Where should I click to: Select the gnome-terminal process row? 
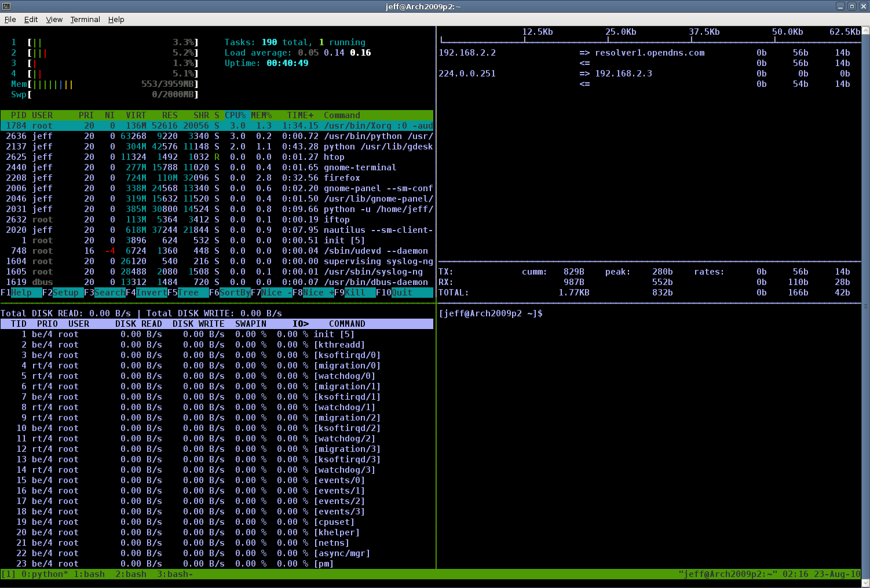pos(217,167)
